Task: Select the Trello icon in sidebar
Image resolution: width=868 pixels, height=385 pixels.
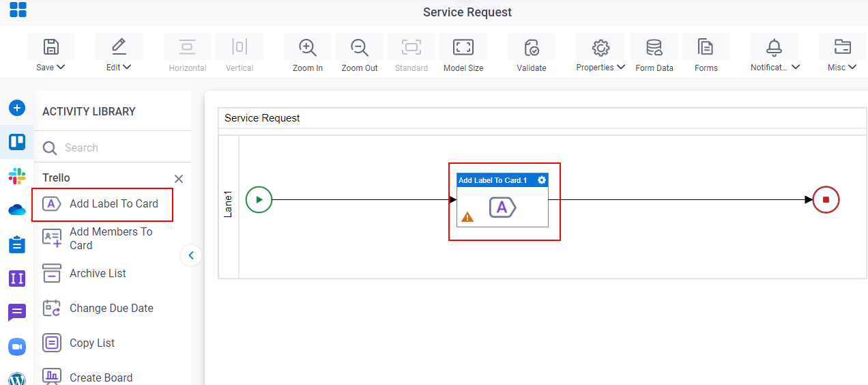Action: pos(17,142)
